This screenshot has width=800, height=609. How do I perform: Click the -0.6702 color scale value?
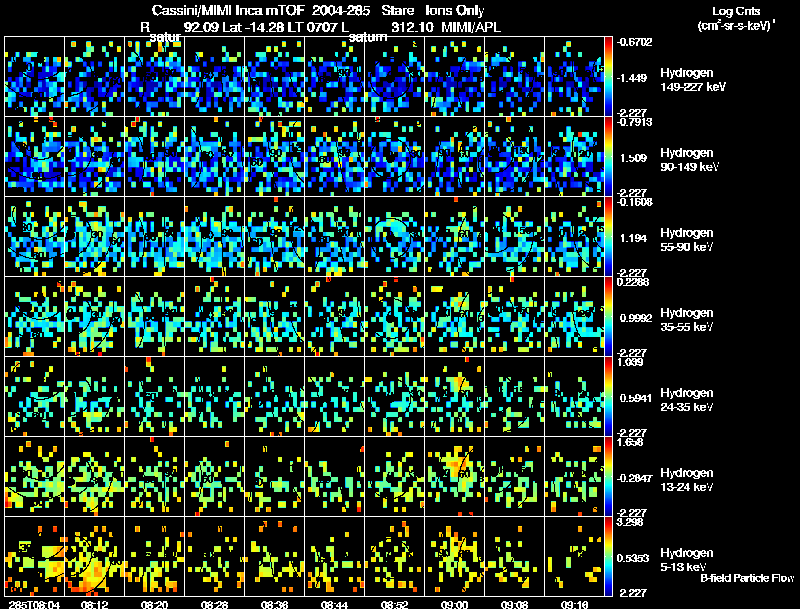coord(634,42)
